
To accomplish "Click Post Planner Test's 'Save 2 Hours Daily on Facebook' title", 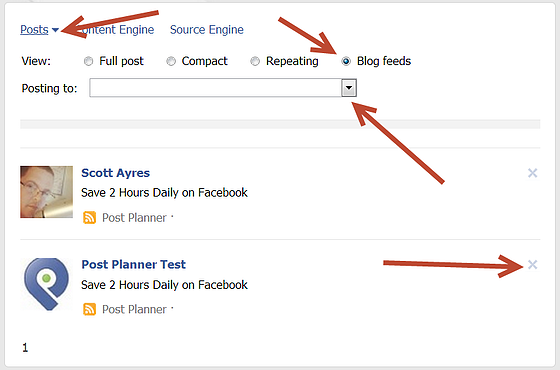I will coord(164,285).
